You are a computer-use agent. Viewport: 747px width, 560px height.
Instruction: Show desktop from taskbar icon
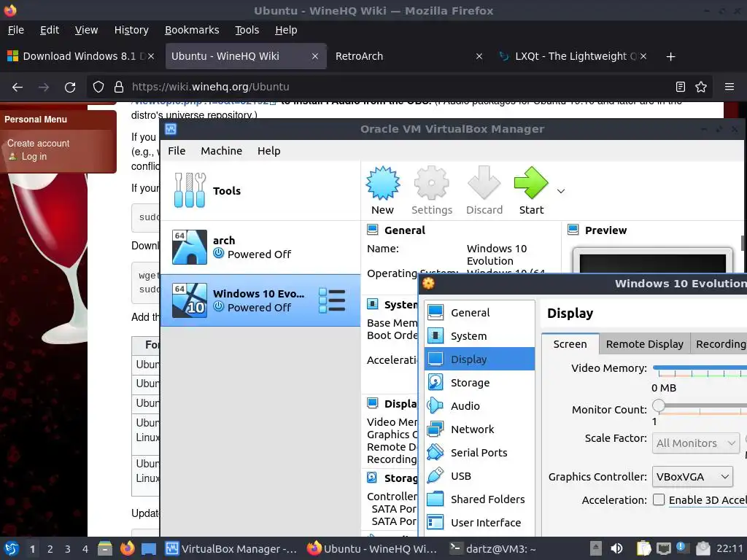[149, 548]
